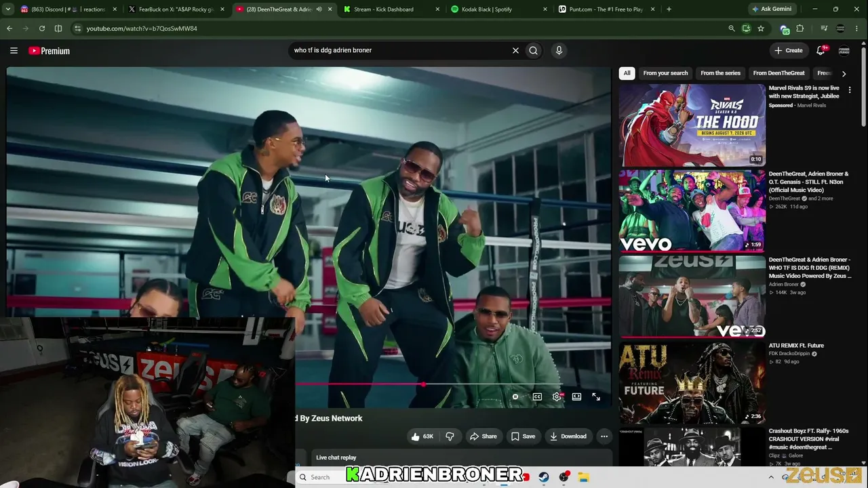Edit the YouTube search box text
Viewport: 868px width, 488px height.
400,50
